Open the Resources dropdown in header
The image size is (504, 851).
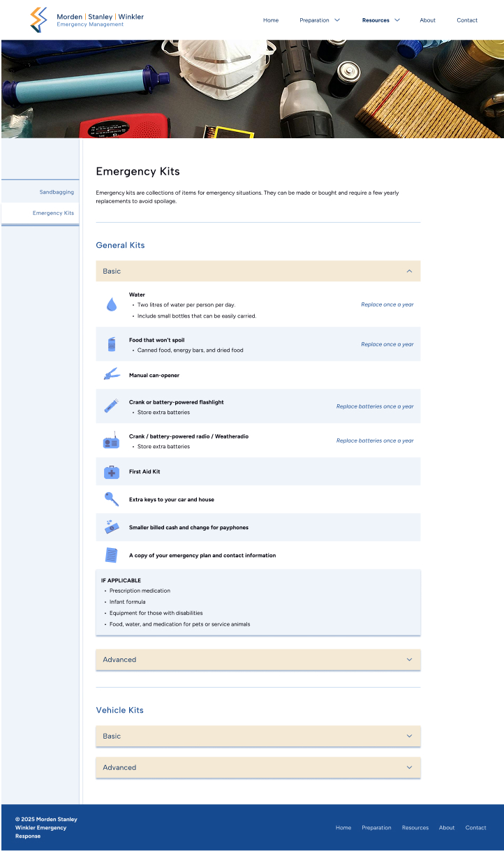coord(381,20)
